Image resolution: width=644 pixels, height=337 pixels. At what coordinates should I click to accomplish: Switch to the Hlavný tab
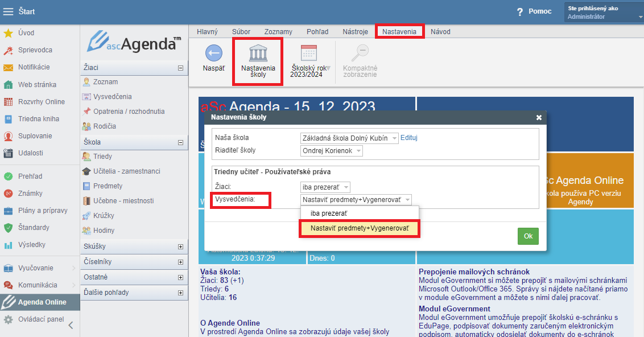tap(207, 32)
